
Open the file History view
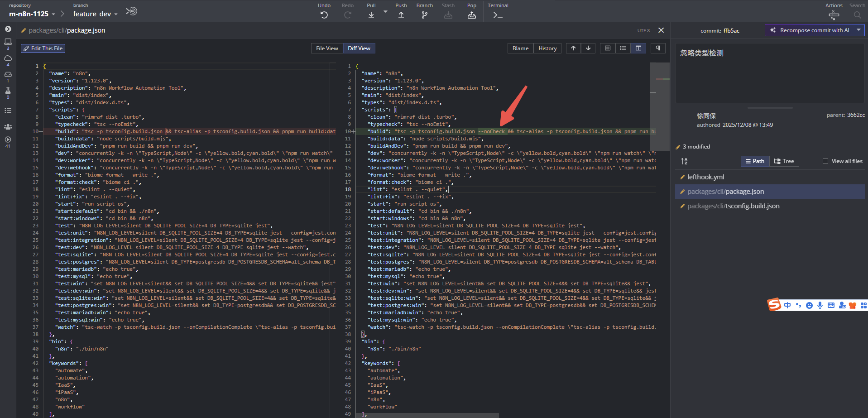coord(547,48)
